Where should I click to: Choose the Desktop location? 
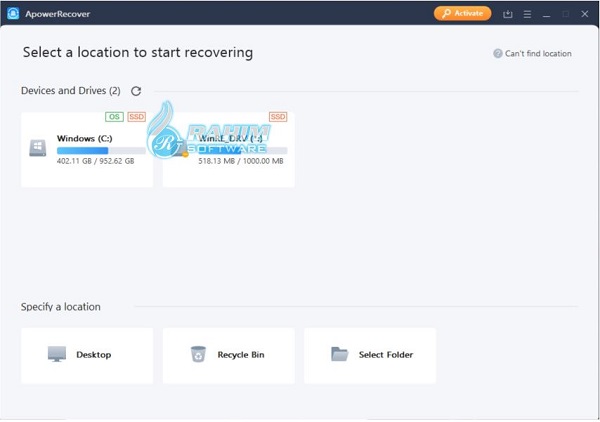click(87, 355)
